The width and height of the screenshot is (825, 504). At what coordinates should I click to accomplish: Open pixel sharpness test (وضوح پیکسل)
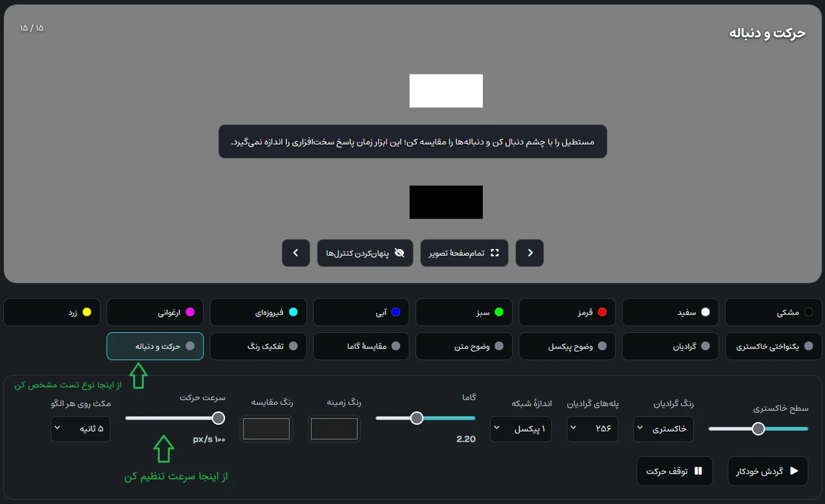[567, 346]
